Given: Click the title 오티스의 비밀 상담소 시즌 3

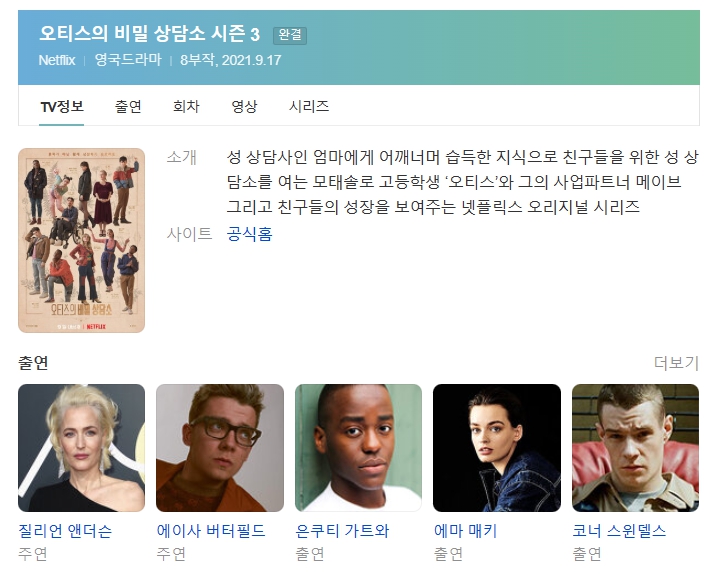Looking at the screenshot, I should [149, 34].
